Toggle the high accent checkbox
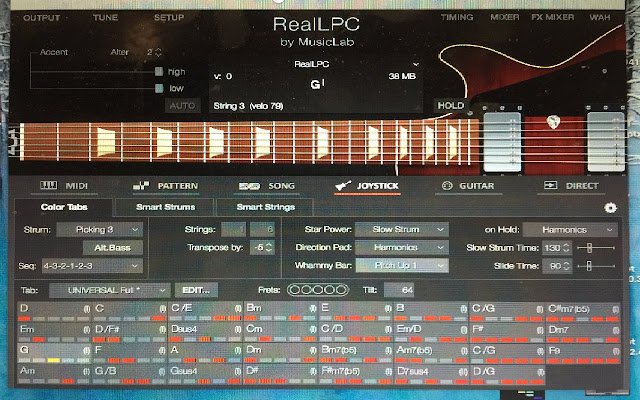This screenshot has width=640, height=400. 159,72
